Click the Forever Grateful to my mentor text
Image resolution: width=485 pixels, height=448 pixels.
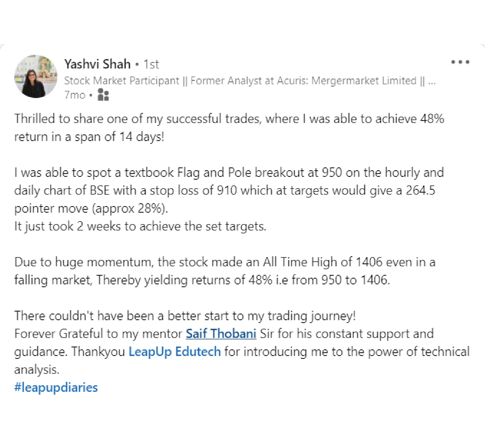[x=98, y=334]
